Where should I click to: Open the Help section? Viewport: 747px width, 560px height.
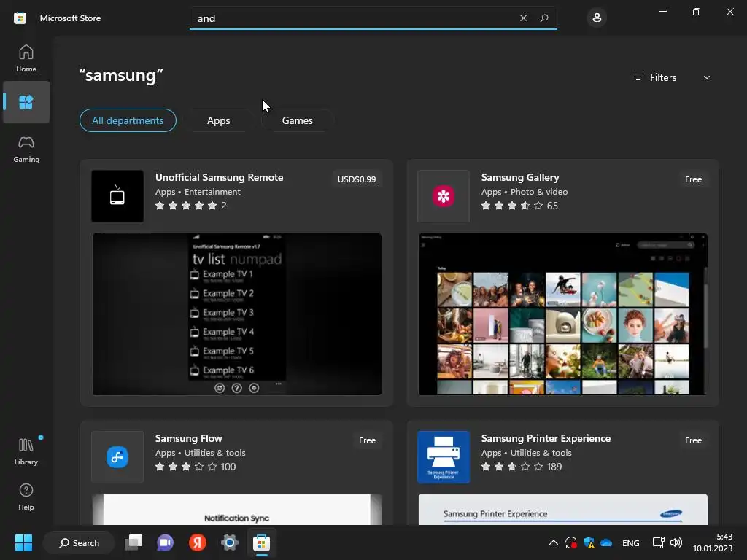click(26, 497)
